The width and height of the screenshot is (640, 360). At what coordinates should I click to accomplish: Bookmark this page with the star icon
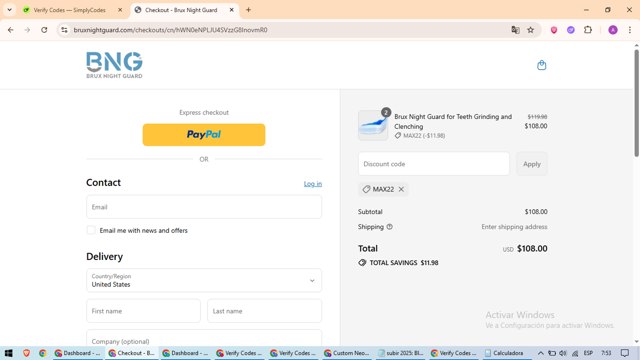click(x=531, y=30)
